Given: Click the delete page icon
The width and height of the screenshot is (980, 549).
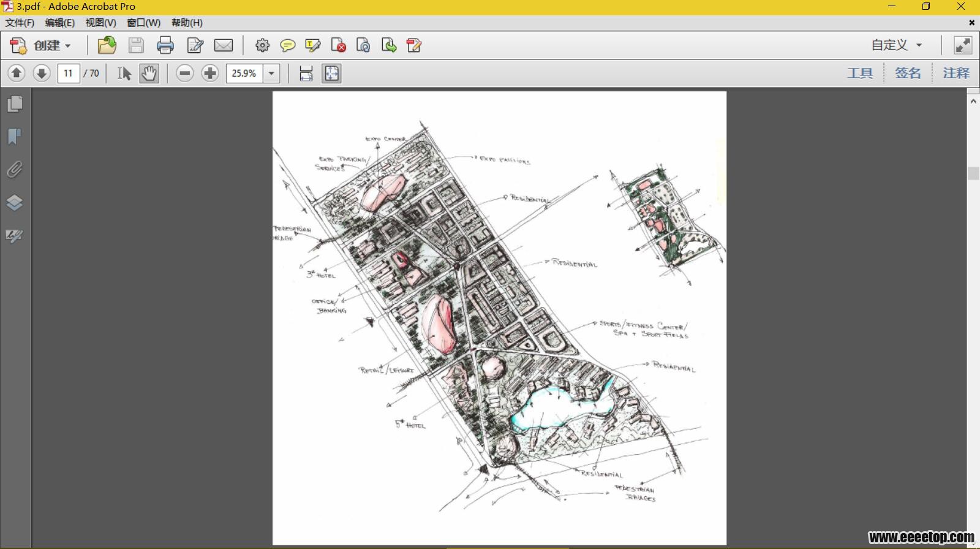Looking at the screenshot, I should (338, 45).
